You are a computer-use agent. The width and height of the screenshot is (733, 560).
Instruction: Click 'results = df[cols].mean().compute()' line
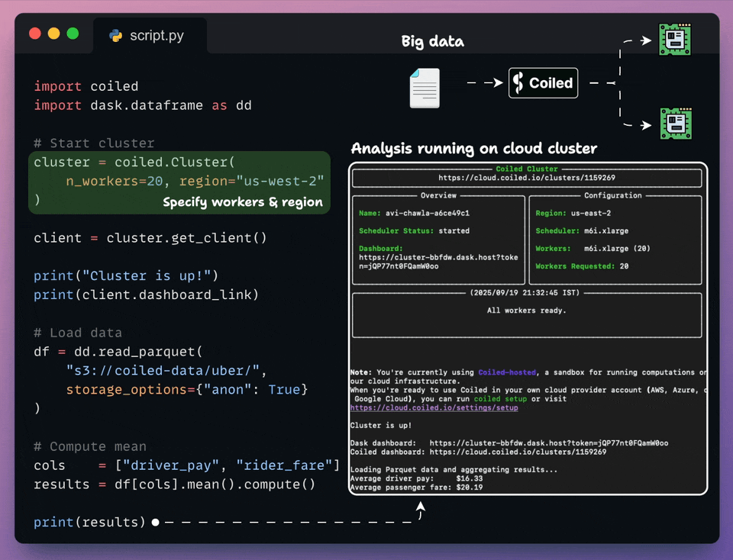coord(174,484)
